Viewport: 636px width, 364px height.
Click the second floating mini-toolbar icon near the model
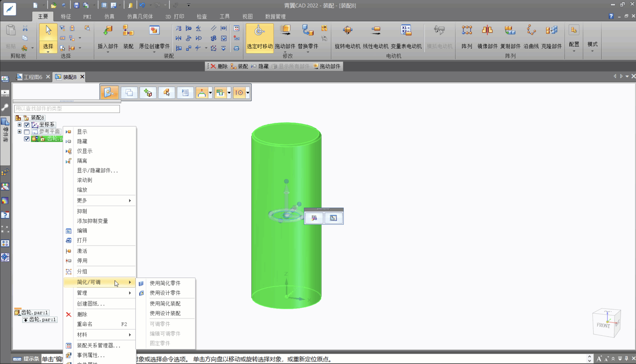coord(333,218)
